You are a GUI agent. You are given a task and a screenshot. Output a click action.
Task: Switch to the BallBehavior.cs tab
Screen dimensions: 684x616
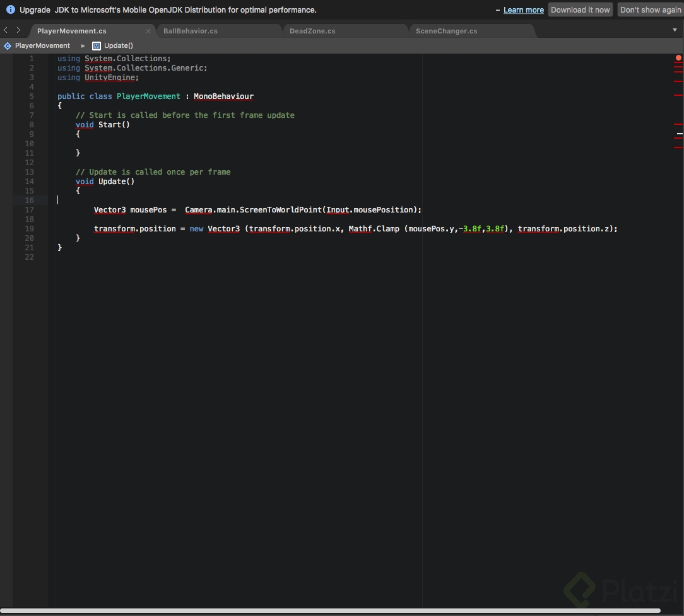(190, 31)
